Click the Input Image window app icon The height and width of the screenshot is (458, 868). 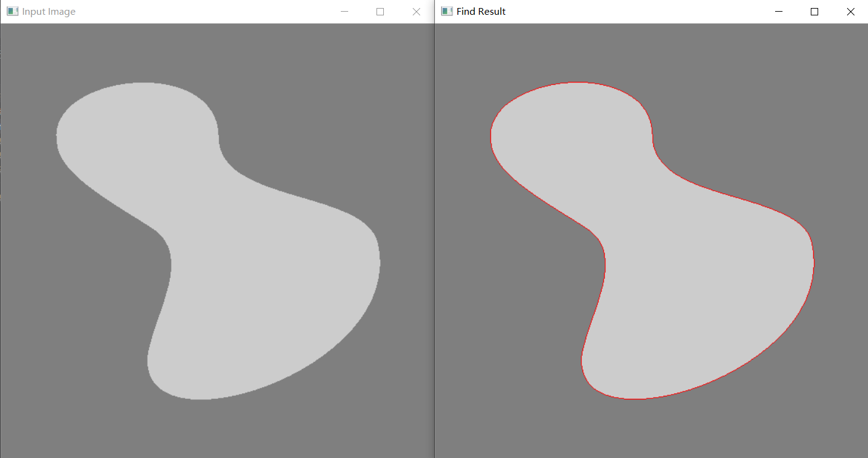point(12,12)
